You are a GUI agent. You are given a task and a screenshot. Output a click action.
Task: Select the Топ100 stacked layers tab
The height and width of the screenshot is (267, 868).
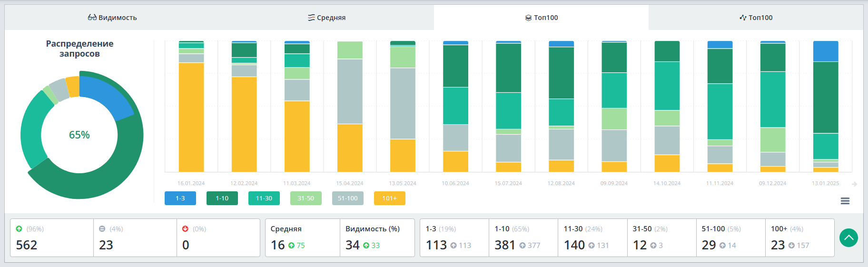coord(541,18)
